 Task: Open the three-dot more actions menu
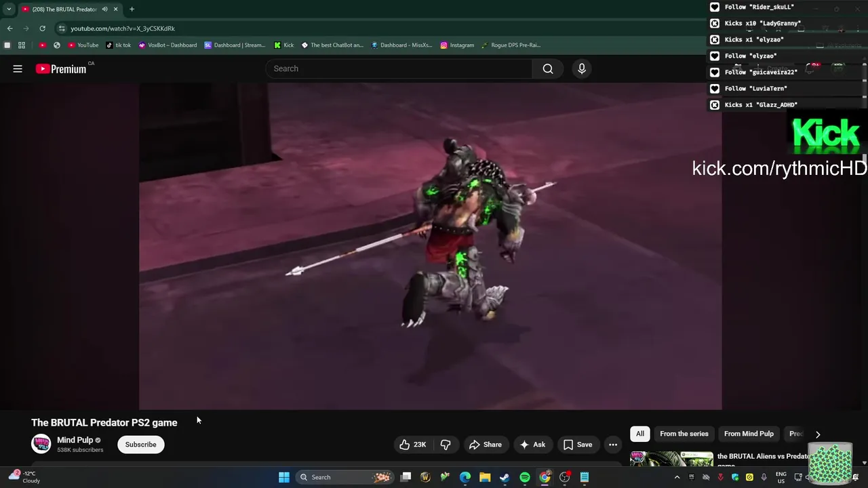pyautogui.click(x=613, y=445)
